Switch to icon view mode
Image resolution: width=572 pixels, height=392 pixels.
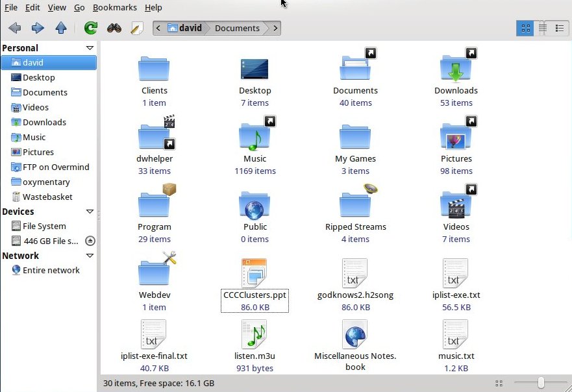pos(525,28)
